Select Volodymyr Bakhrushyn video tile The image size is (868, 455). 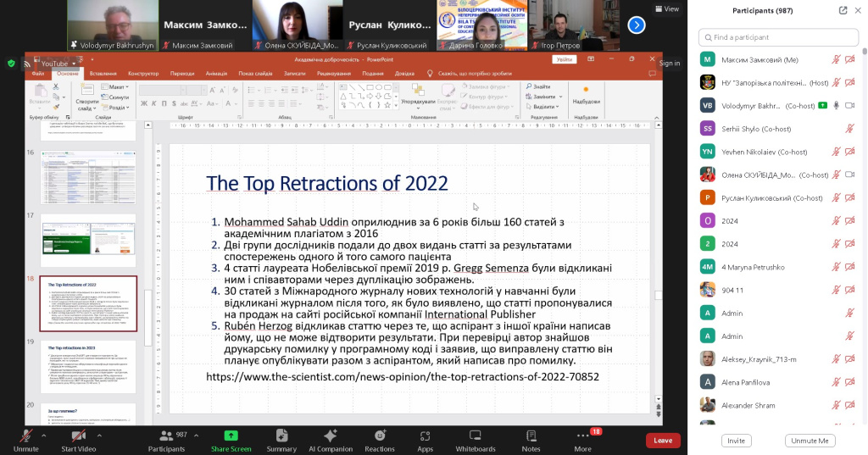[x=113, y=25]
